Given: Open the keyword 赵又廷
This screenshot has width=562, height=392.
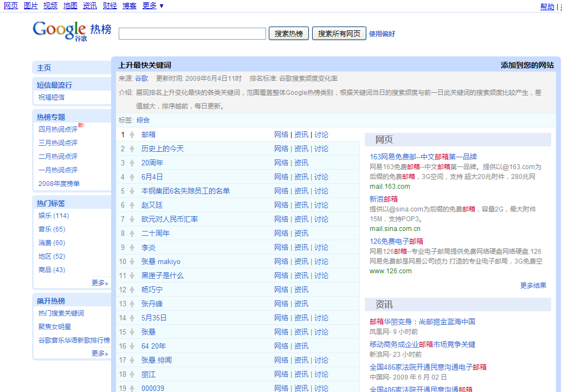Looking at the screenshot, I should [152, 205].
